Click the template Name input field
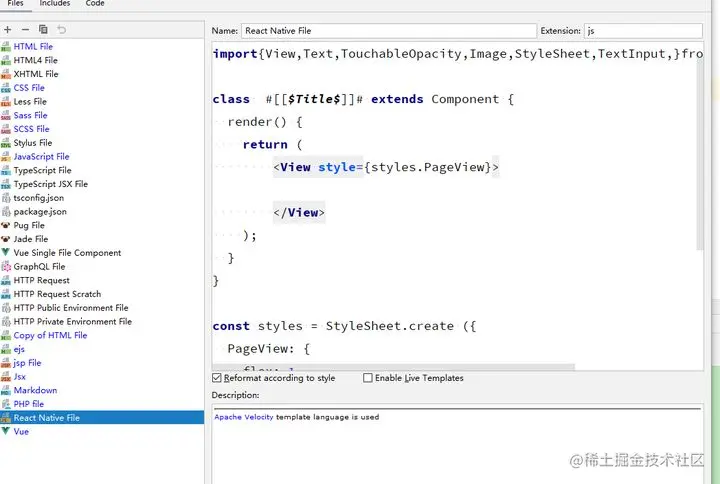720x484 pixels. 388,31
